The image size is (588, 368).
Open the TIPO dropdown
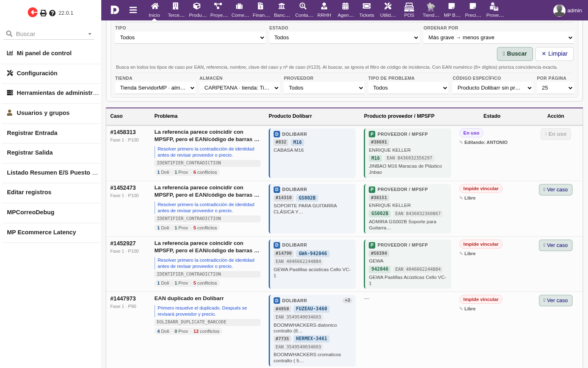(x=190, y=38)
